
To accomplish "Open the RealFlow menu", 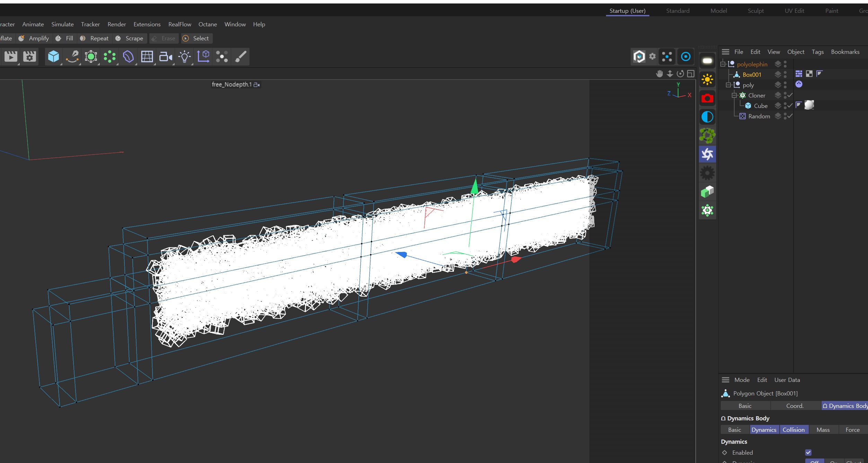I will 179,24.
